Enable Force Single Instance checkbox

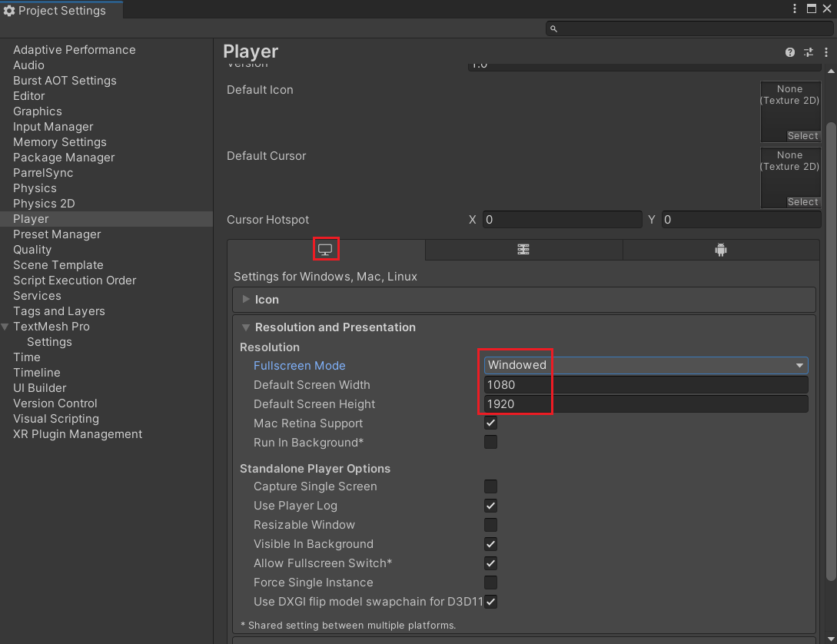click(490, 582)
